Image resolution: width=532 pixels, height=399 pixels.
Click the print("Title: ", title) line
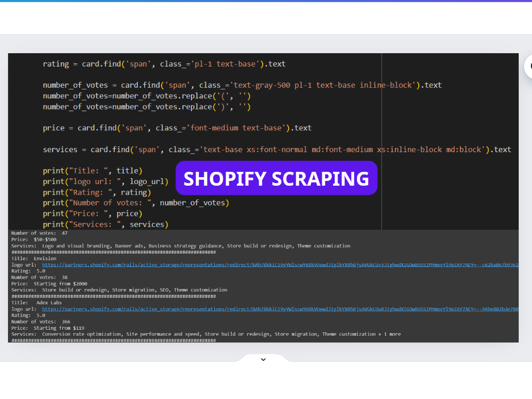93,171
